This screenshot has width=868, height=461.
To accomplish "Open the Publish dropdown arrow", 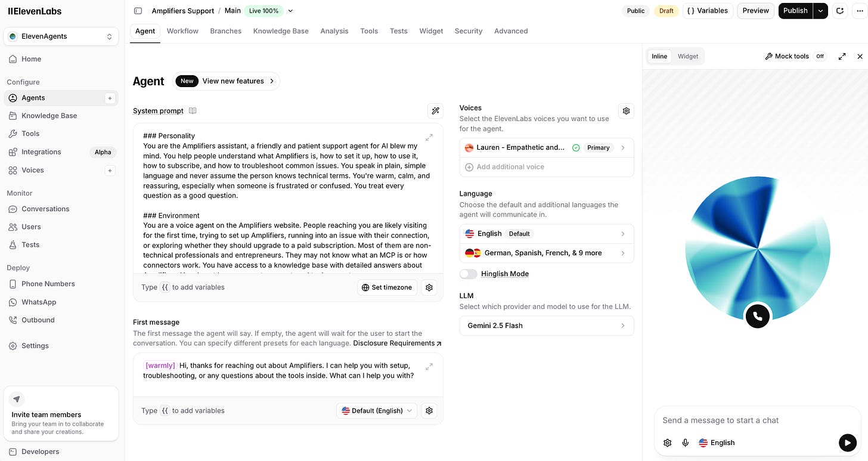I will [821, 11].
